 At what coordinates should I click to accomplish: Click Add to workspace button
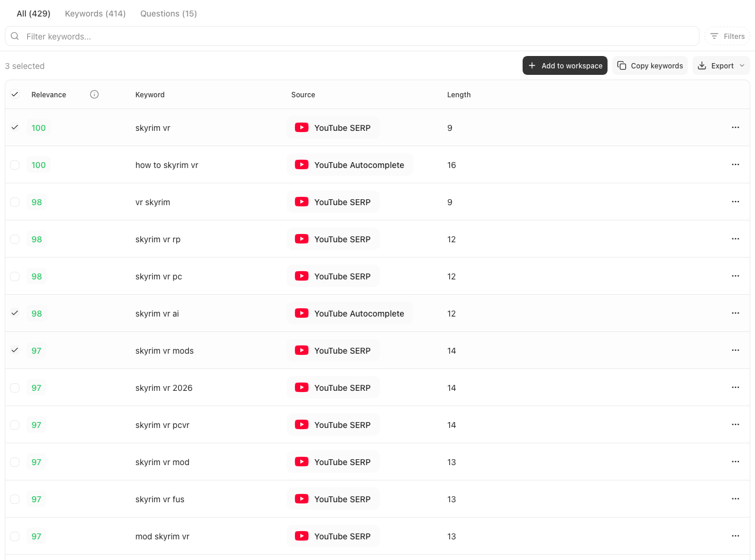tap(565, 65)
